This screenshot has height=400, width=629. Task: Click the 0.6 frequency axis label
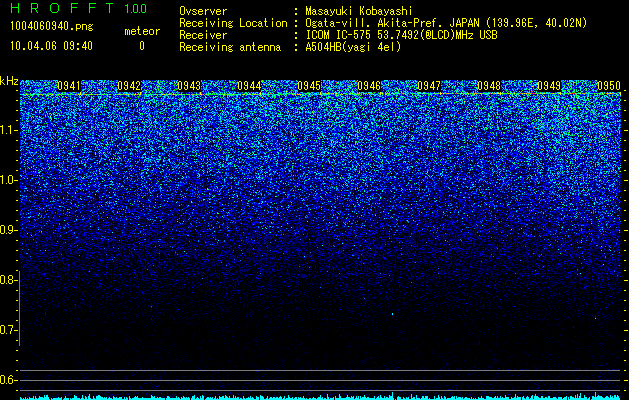pos(8,380)
